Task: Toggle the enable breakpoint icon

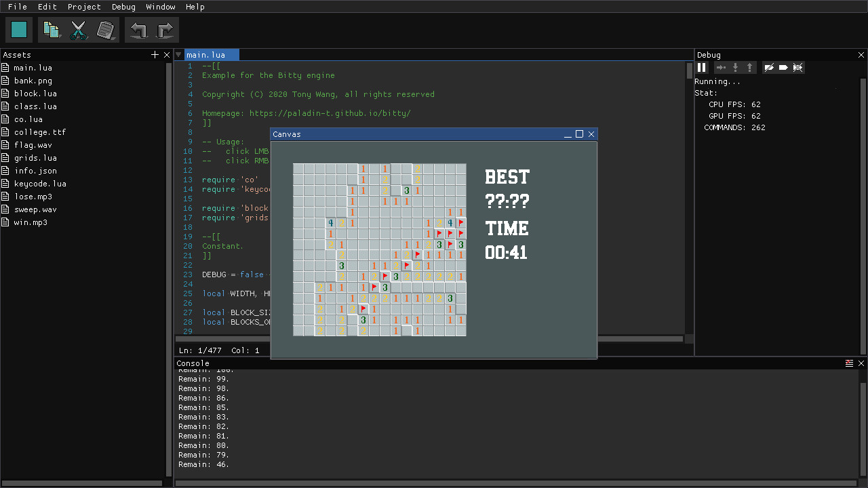Action: (x=783, y=67)
